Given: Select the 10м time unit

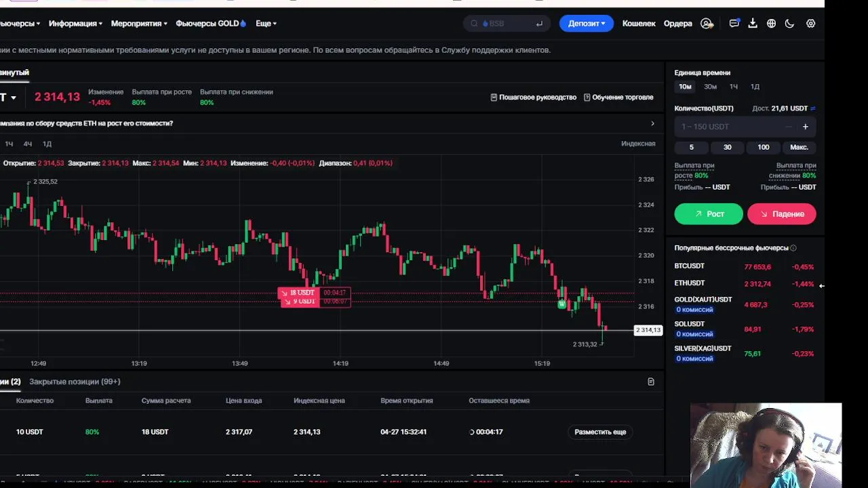Looking at the screenshot, I should tap(686, 87).
